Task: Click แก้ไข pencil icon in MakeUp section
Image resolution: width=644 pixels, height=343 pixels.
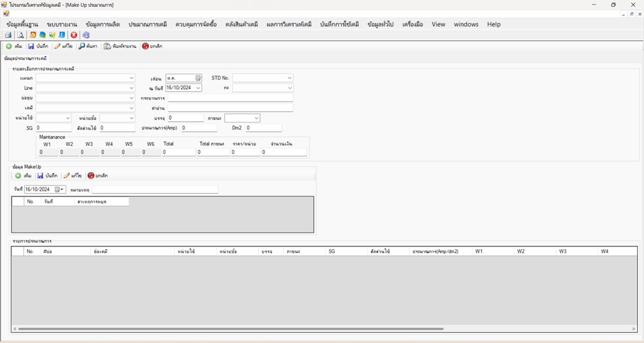Action: pos(66,176)
